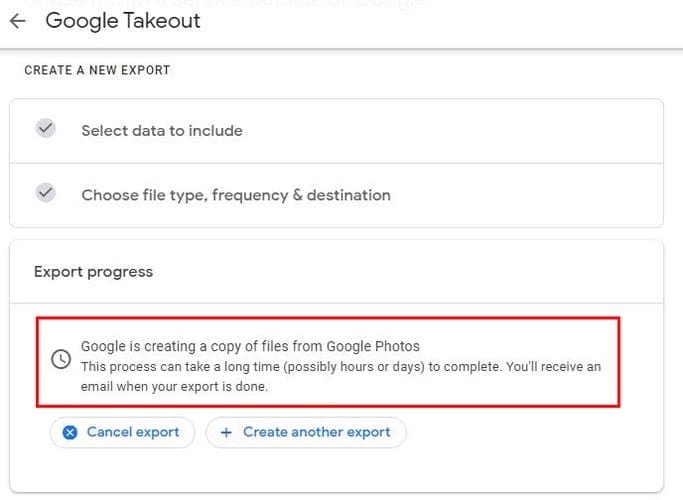Click the plus icon on Create another export
This screenshot has width=683, height=500.
tap(226, 432)
